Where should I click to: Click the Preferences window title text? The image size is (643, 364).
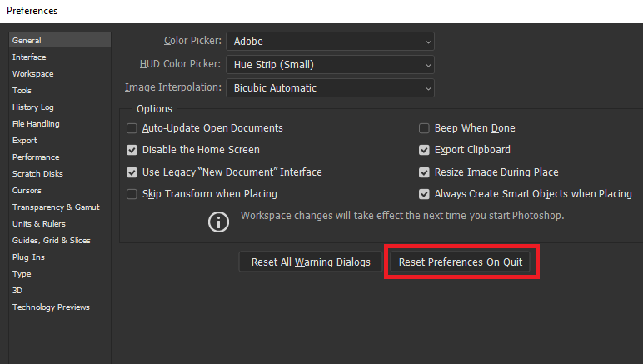(x=32, y=11)
